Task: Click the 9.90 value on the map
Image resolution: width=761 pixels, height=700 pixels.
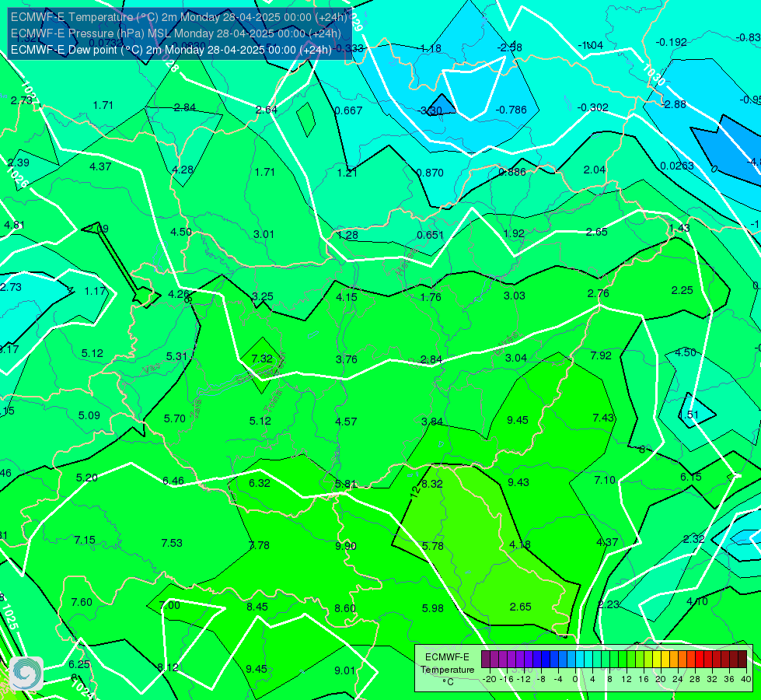Action: [x=346, y=546]
